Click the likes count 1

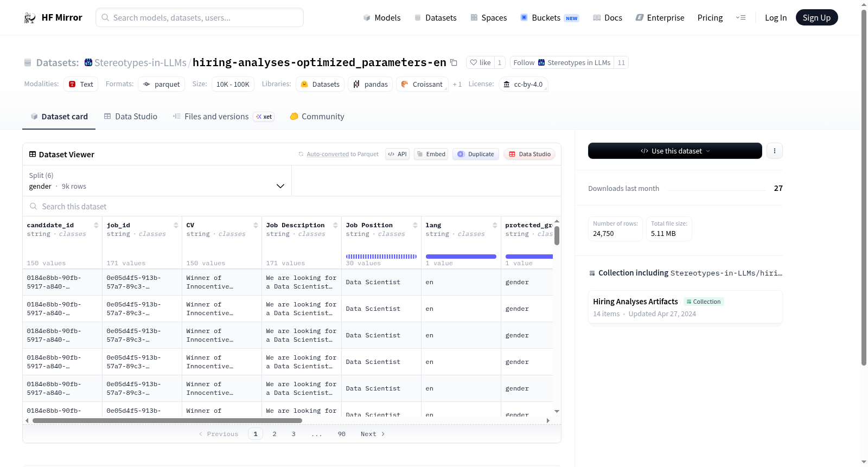coord(500,62)
